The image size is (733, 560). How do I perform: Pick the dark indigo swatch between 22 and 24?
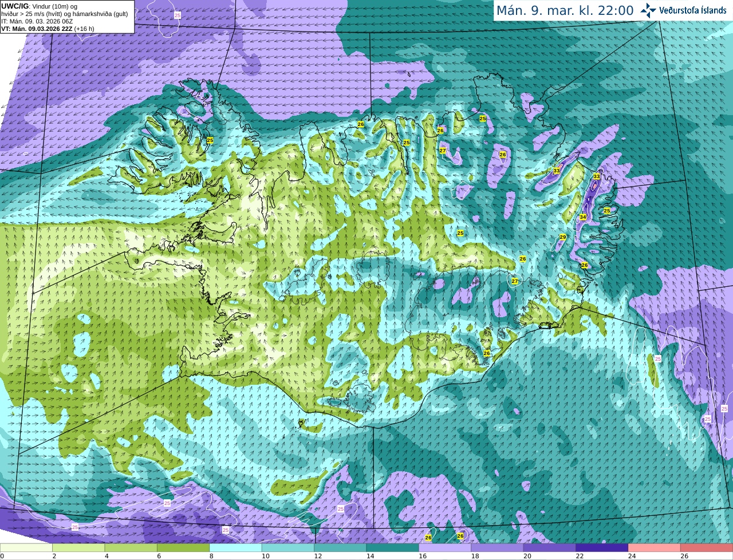602,548
